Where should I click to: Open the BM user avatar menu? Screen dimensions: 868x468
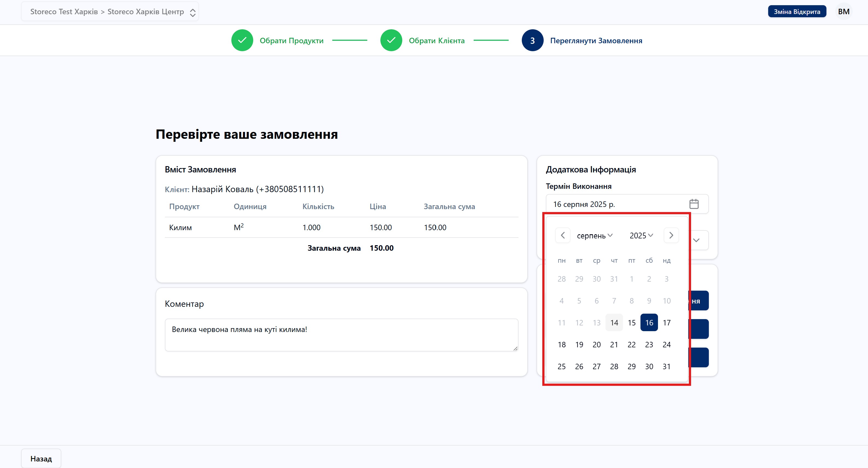pyautogui.click(x=844, y=11)
